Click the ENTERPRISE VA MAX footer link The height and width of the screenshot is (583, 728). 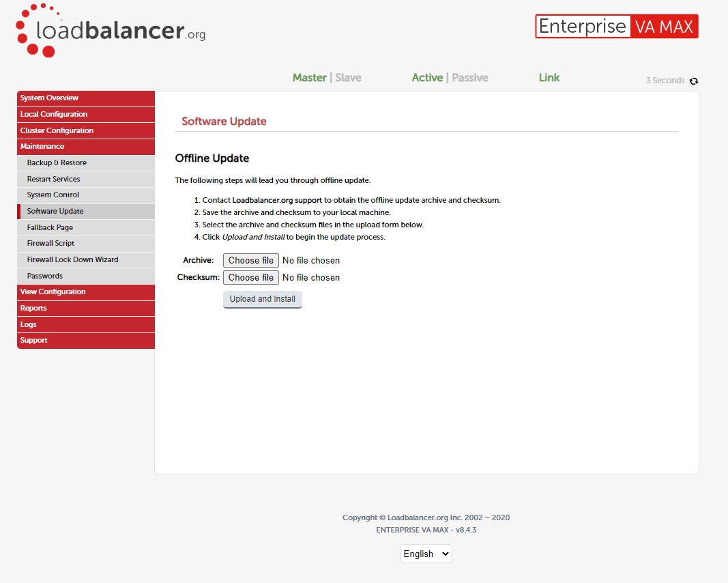click(x=426, y=530)
